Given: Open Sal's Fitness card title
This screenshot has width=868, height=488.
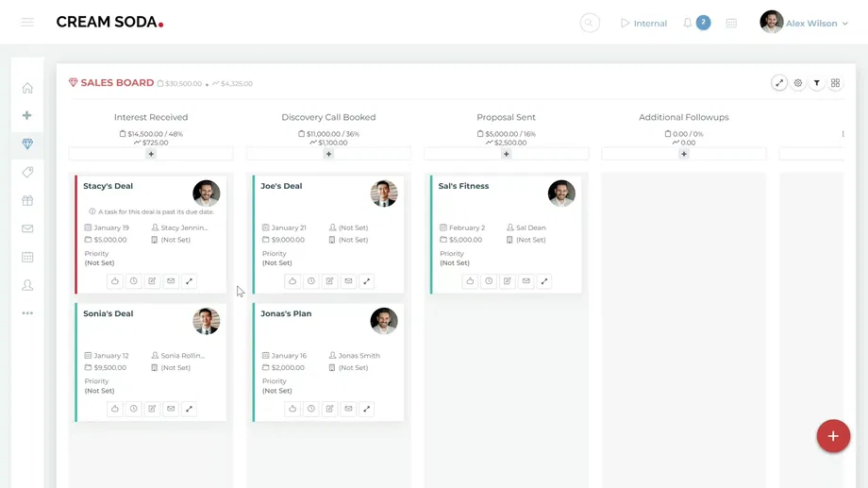Looking at the screenshot, I should click(x=463, y=186).
